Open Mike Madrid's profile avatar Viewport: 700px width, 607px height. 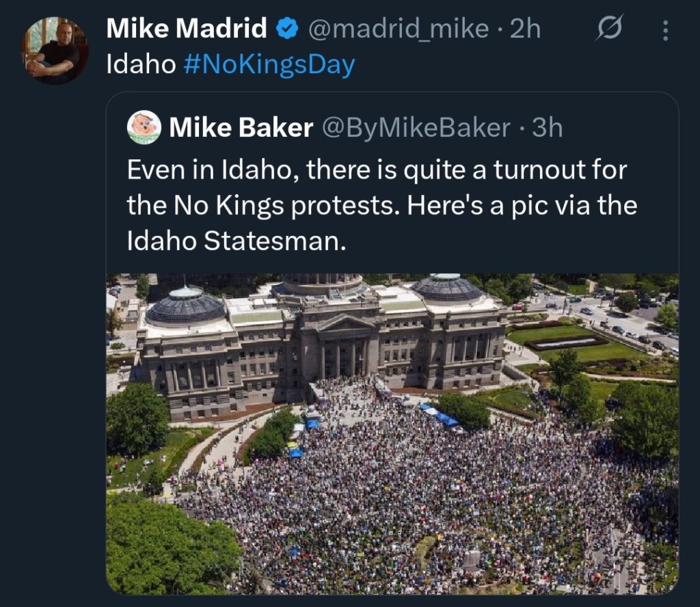click(x=57, y=51)
